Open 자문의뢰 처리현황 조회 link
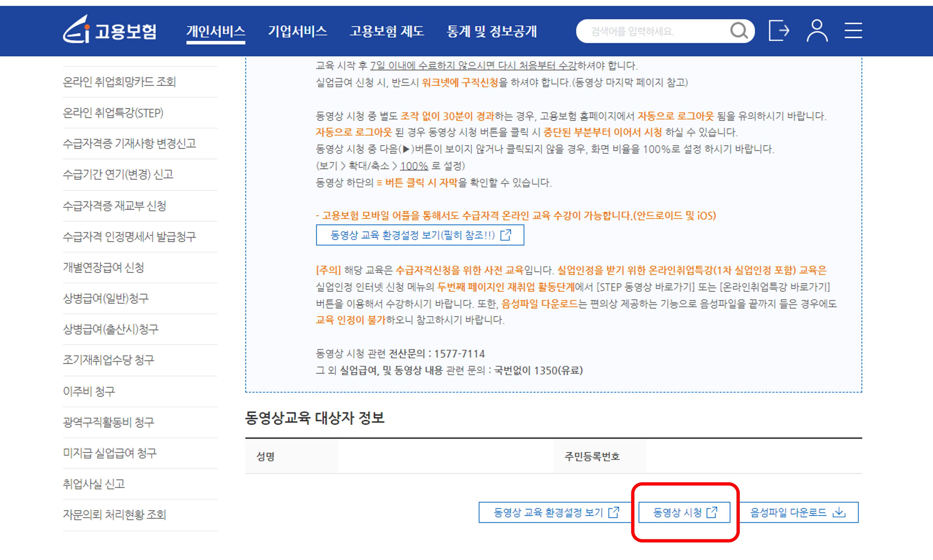 [114, 515]
